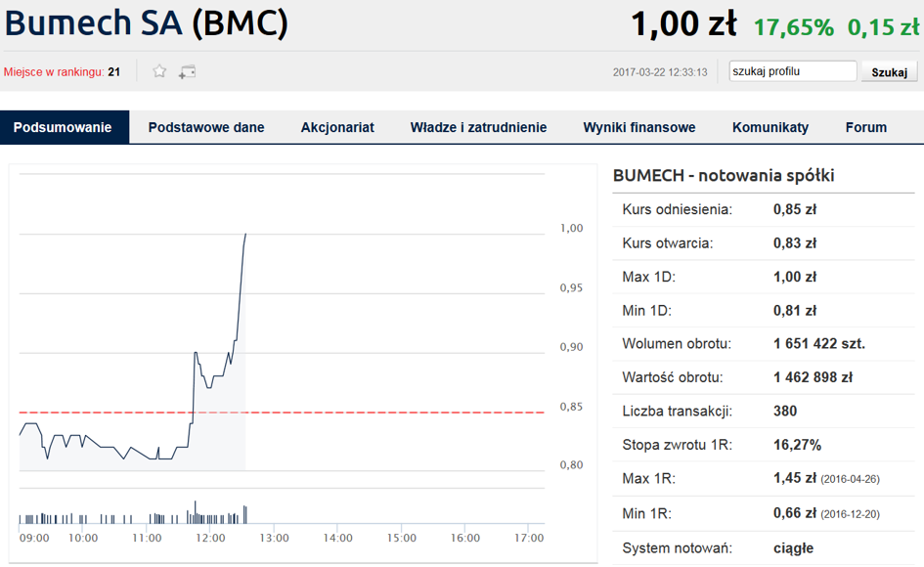Click the Kurs otwarcia value 0,83 zł
924x567 pixels.
[x=795, y=242]
